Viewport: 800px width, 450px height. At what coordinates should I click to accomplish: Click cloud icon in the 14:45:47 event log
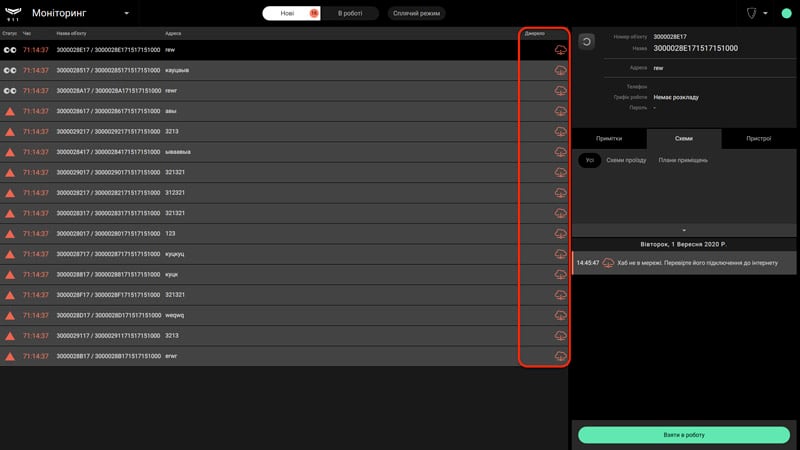tap(608, 263)
